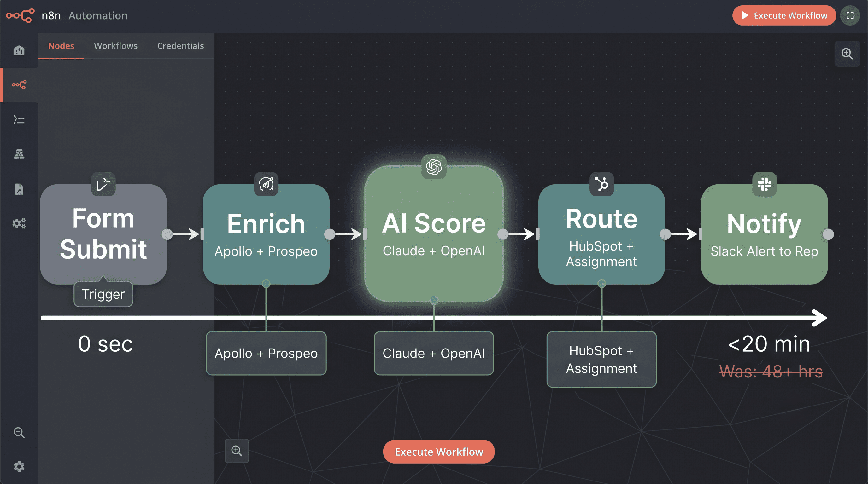Click the HubSpot icon on Route node
Image resolution: width=868 pixels, height=484 pixels.
[601, 184]
